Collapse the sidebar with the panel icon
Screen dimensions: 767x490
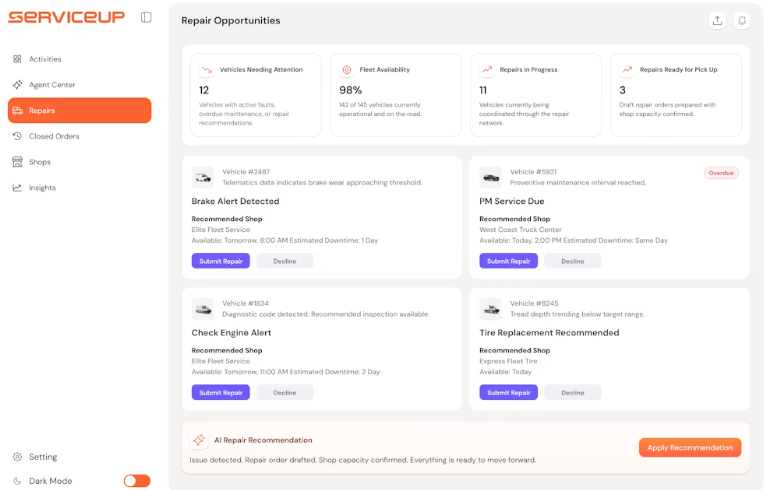(146, 17)
